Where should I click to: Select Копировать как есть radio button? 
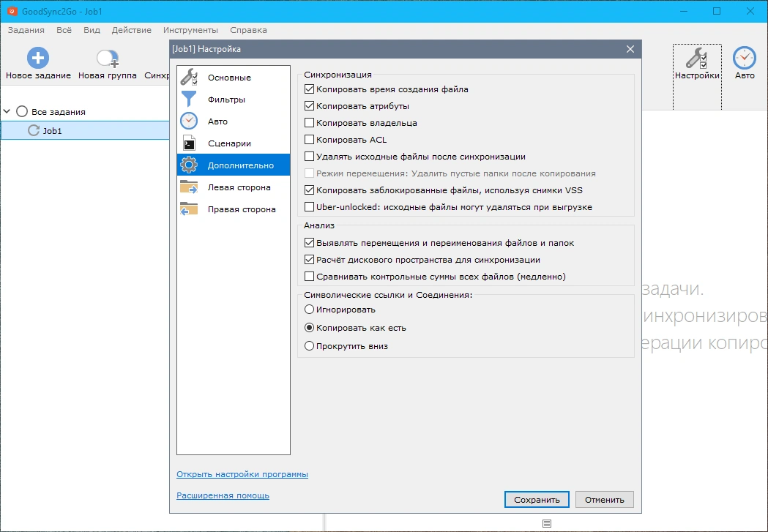click(309, 327)
